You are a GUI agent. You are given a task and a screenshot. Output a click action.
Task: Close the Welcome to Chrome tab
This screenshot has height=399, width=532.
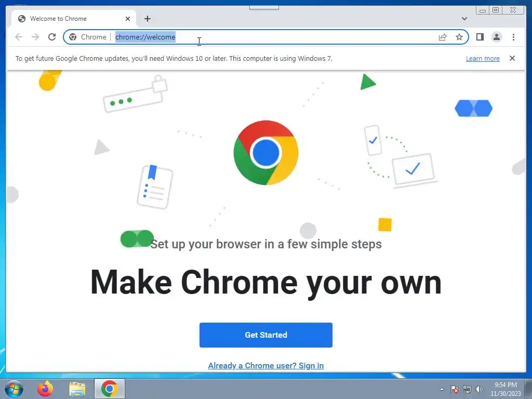pos(128,19)
